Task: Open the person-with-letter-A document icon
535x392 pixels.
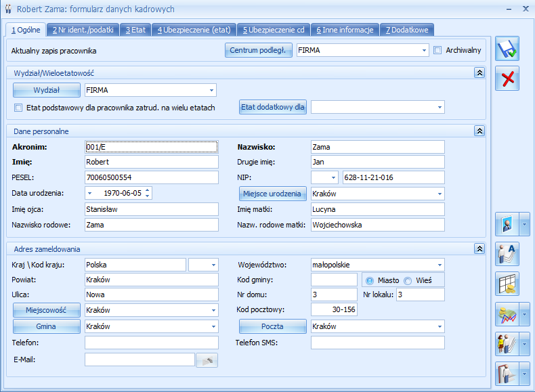Action: (507, 254)
